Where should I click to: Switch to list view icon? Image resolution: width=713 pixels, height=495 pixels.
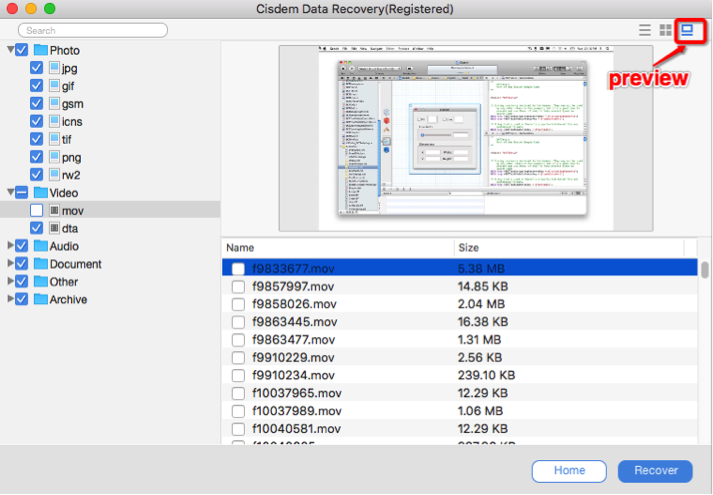point(644,30)
